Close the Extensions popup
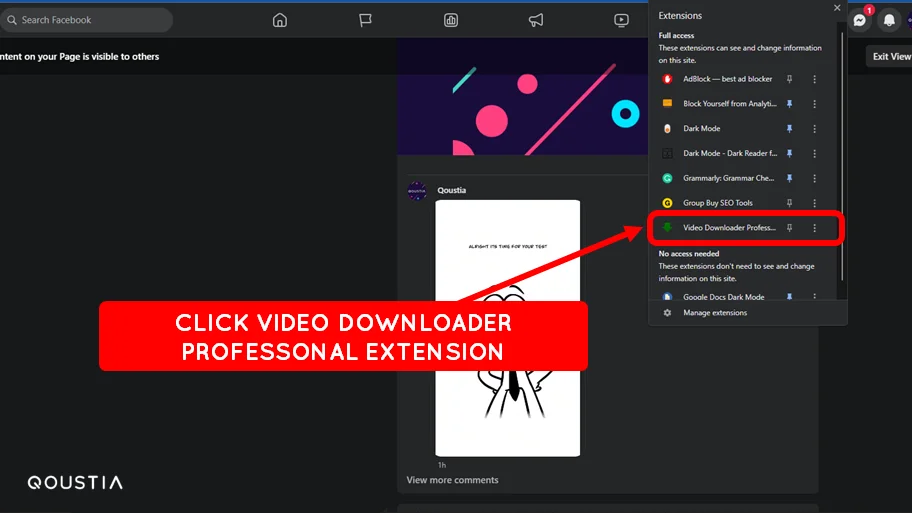Image resolution: width=912 pixels, height=513 pixels. (837, 8)
